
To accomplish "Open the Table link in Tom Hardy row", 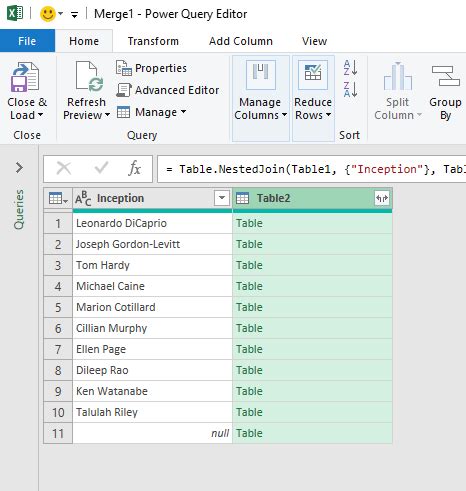I will pos(249,265).
